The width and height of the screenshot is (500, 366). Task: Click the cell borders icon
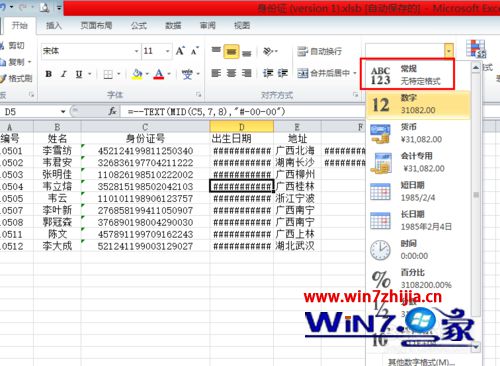(108, 74)
